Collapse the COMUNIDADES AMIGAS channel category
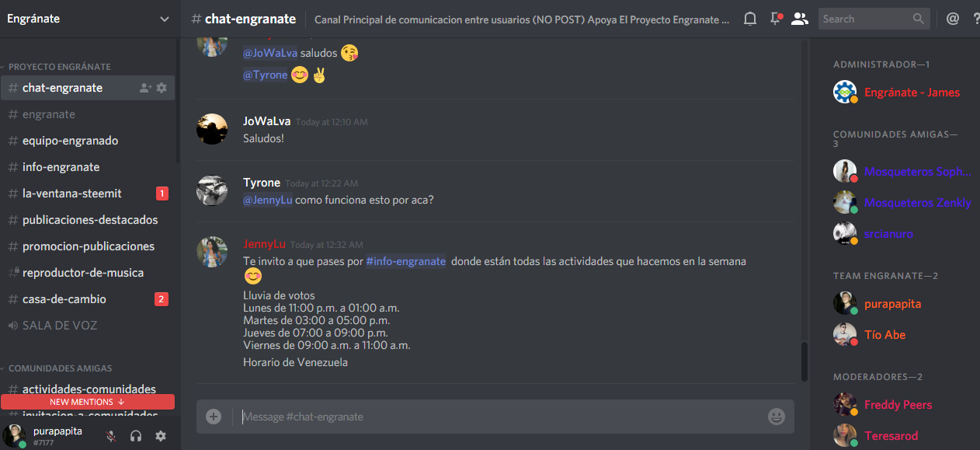980x450 pixels. pyautogui.click(x=58, y=368)
